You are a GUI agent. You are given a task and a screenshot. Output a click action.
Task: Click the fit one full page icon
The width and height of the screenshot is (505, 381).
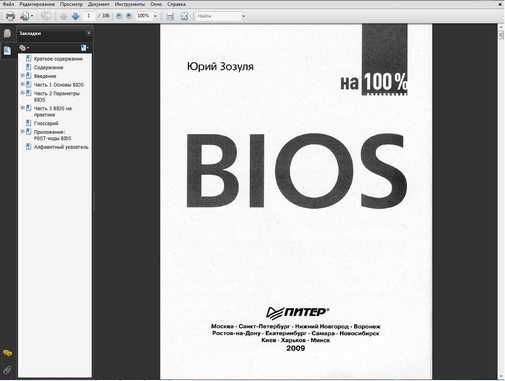pyautogui.click(x=184, y=16)
